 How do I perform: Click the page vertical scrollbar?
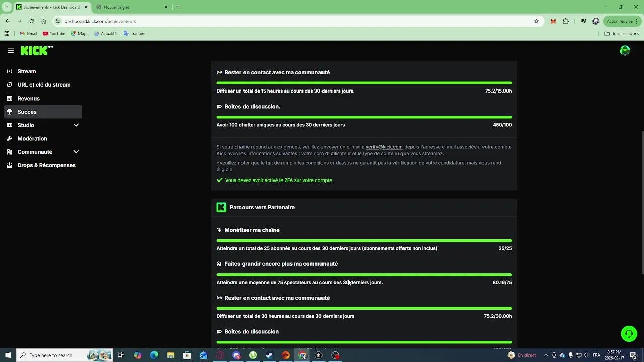[x=642, y=203]
